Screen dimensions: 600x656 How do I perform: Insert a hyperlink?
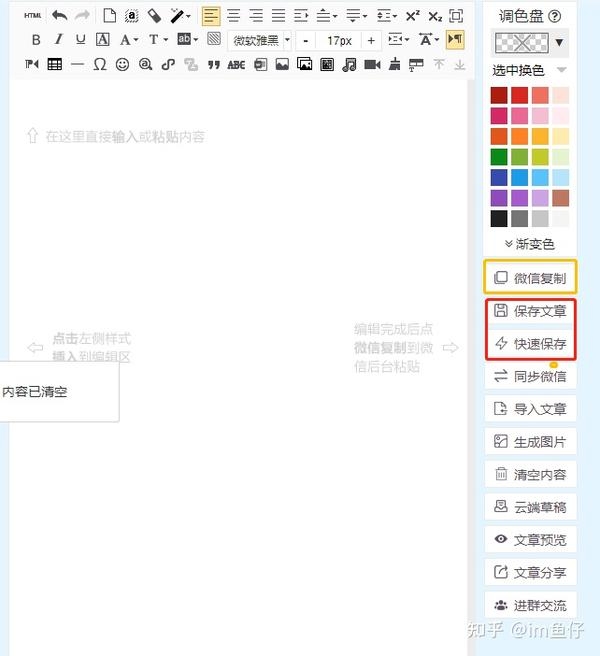click(168, 64)
